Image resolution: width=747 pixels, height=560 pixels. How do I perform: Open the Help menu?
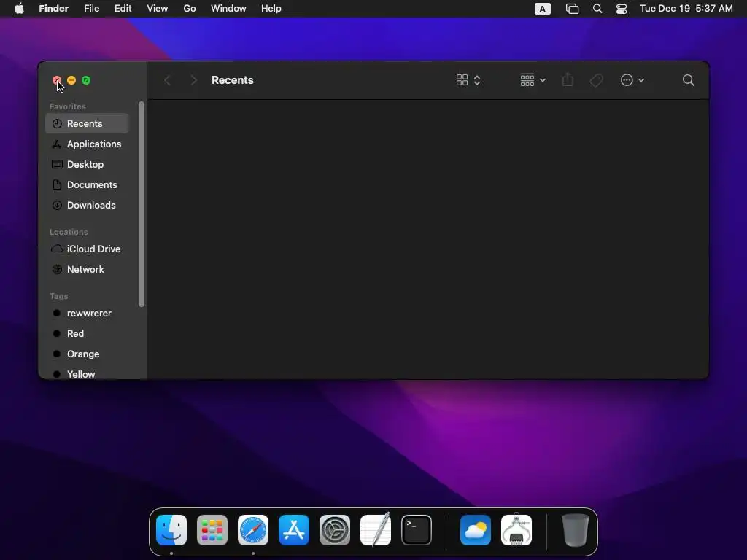pyautogui.click(x=271, y=9)
